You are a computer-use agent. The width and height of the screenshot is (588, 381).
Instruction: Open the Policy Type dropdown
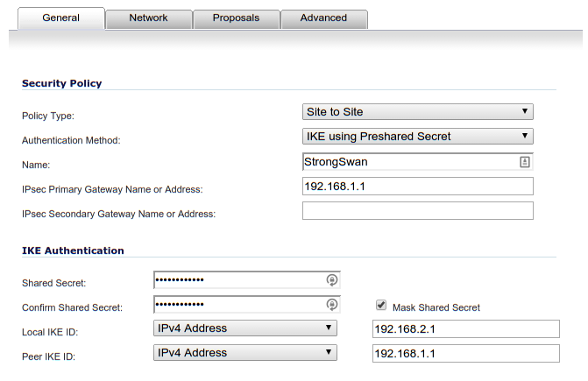417,111
